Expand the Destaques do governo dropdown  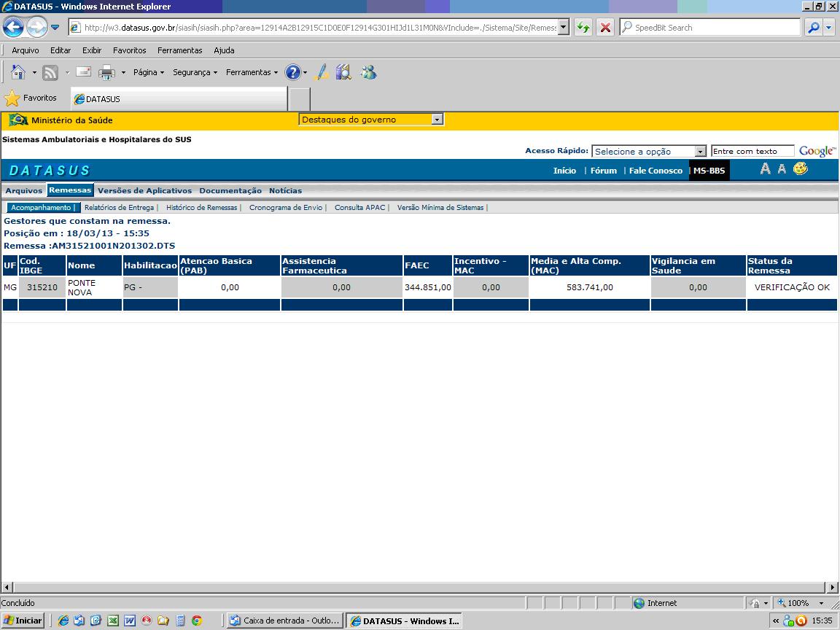click(437, 120)
